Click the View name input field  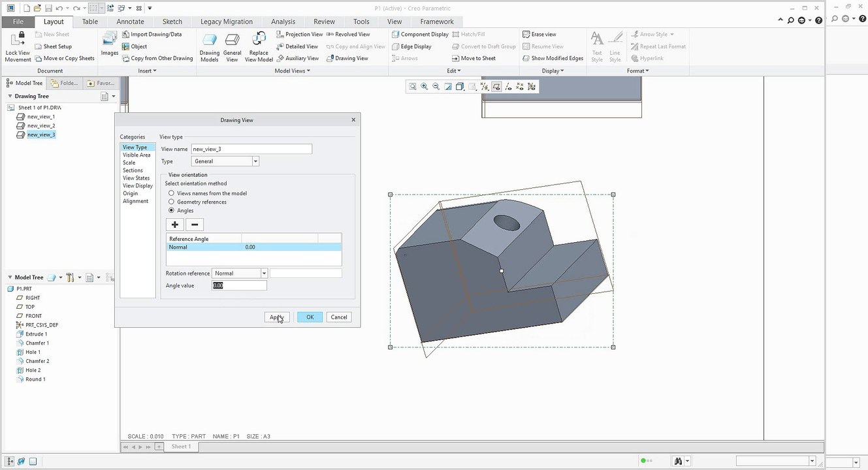point(251,149)
